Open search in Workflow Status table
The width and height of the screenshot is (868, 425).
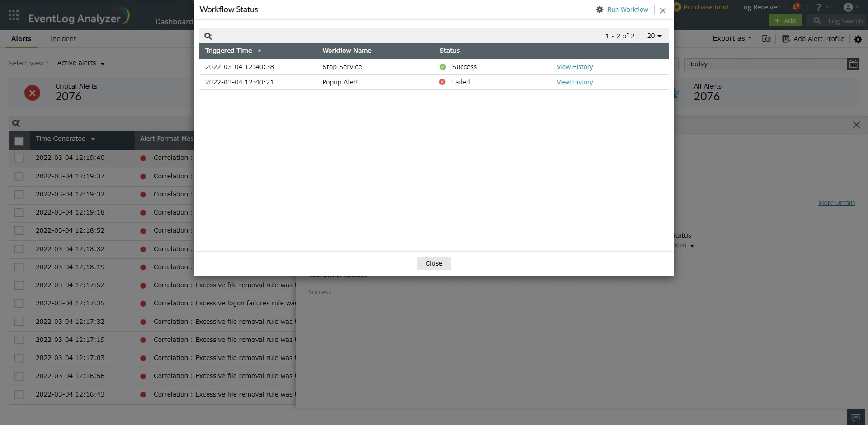pos(208,36)
